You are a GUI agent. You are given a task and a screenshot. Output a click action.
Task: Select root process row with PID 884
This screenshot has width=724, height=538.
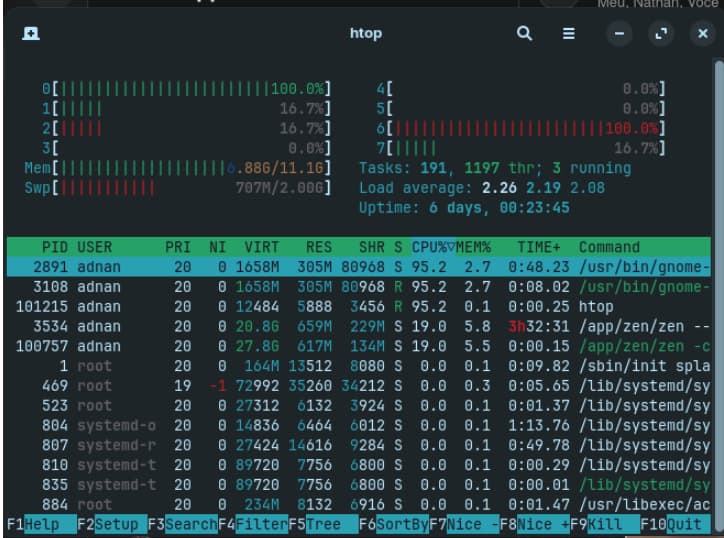[x=359, y=505]
